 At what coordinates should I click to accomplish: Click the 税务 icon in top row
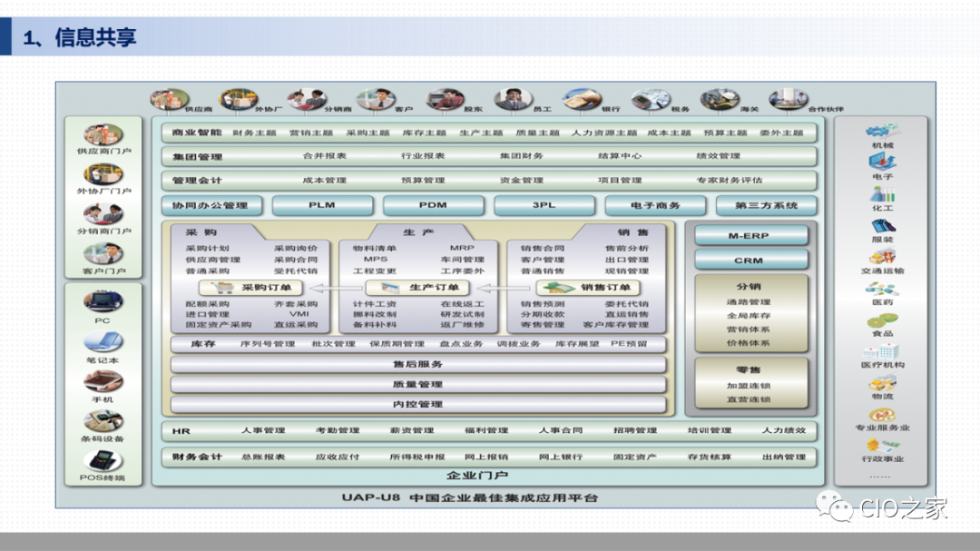pos(651,100)
